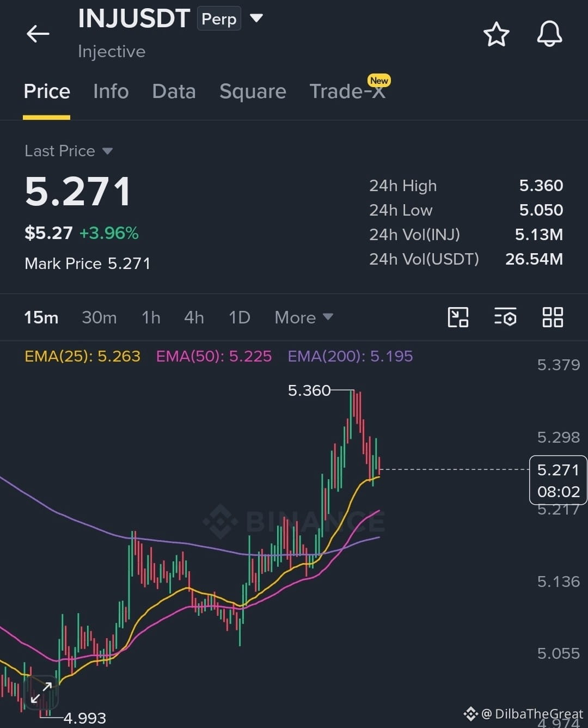
Task: Tap the 24h Vol(USDT) value 26.54M
Action: [534, 259]
